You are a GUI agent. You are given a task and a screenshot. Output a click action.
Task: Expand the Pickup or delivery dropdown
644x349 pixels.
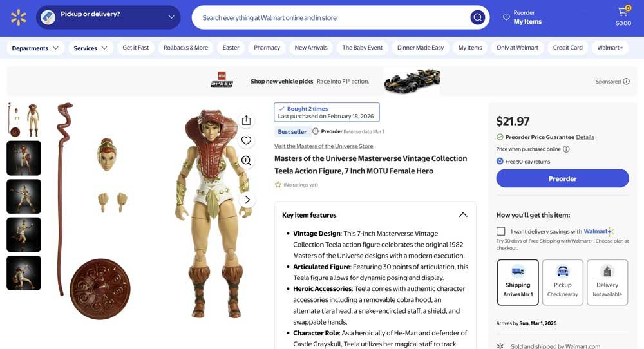(108, 17)
